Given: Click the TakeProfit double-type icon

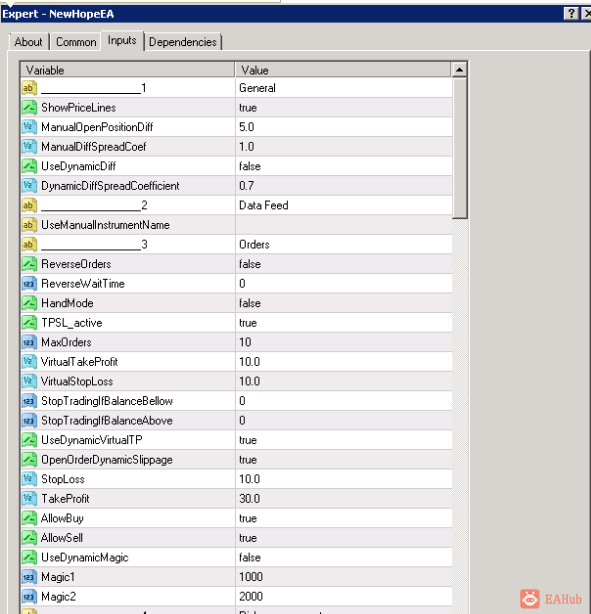Looking at the screenshot, I should (x=29, y=498).
